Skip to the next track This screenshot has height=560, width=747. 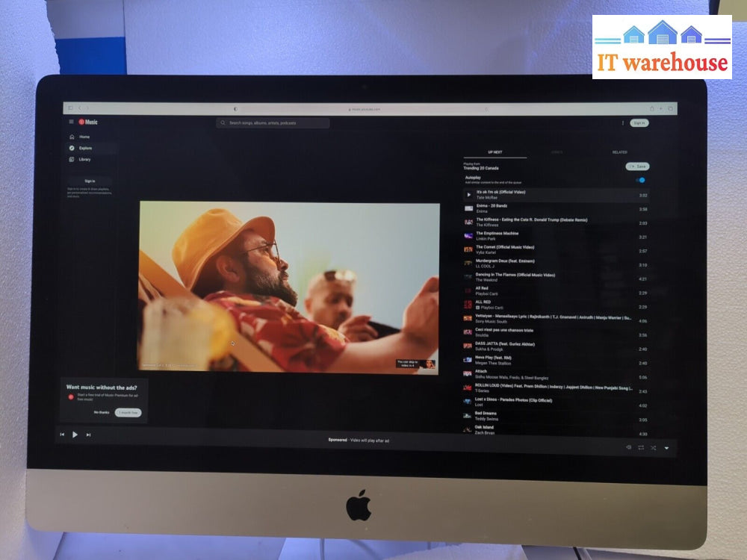pyautogui.click(x=88, y=435)
